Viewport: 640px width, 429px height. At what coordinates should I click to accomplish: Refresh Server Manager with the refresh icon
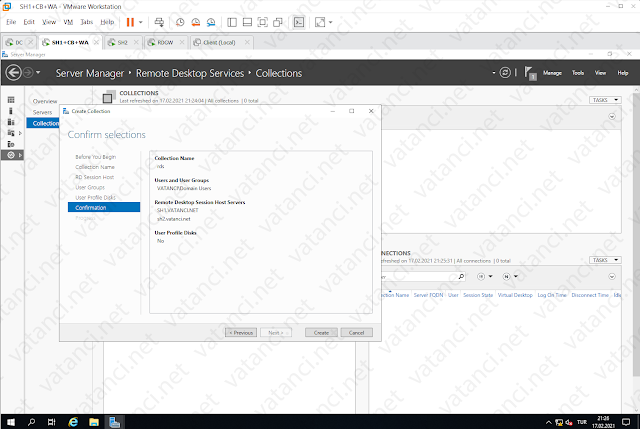(x=505, y=73)
